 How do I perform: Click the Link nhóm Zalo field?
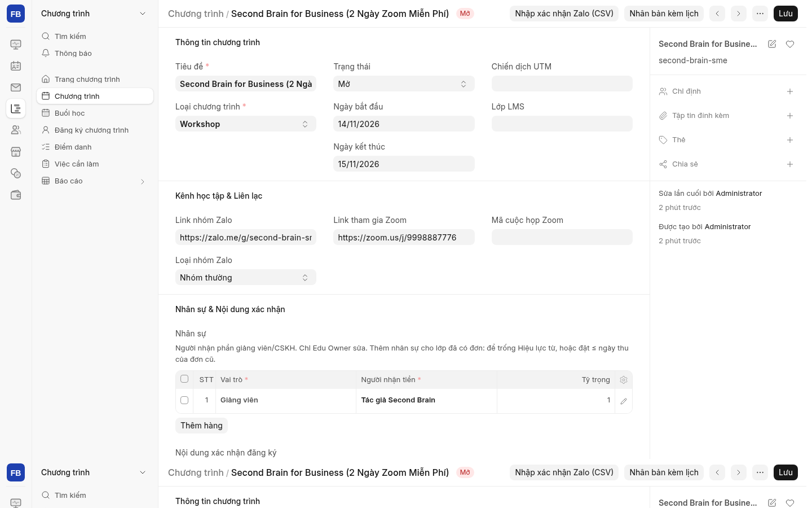[x=246, y=238]
